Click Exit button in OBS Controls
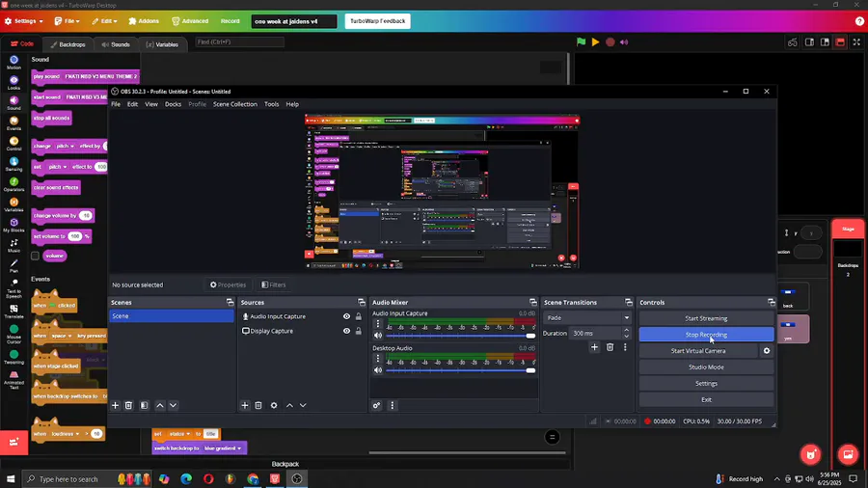The width and height of the screenshot is (868, 488). point(706,399)
